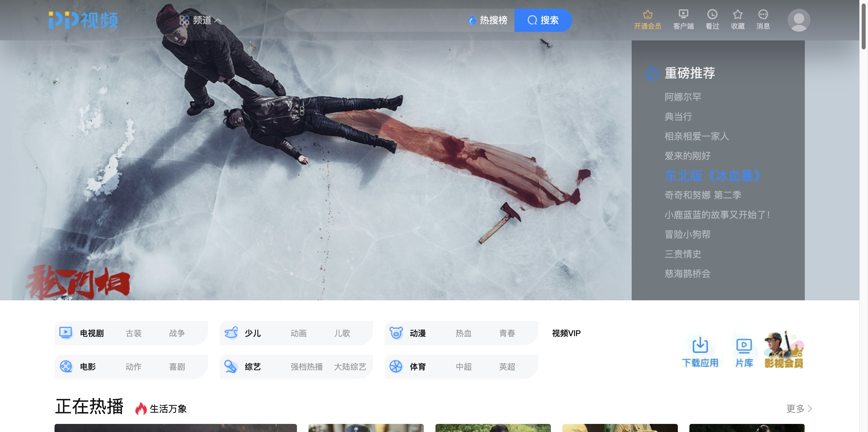
Task: Focus the search input field
Action: [374, 20]
